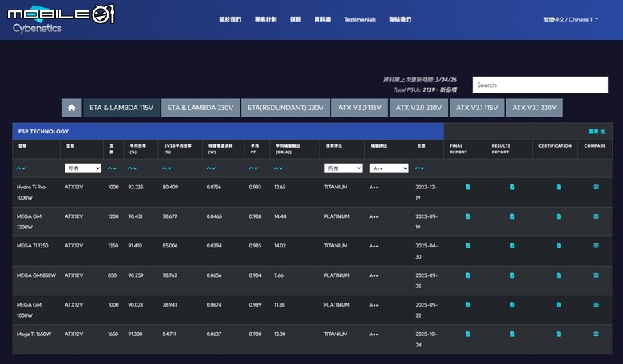Switch to ATX V3.0 230V tab
Screen dimensions: 623x364
click(419, 108)
